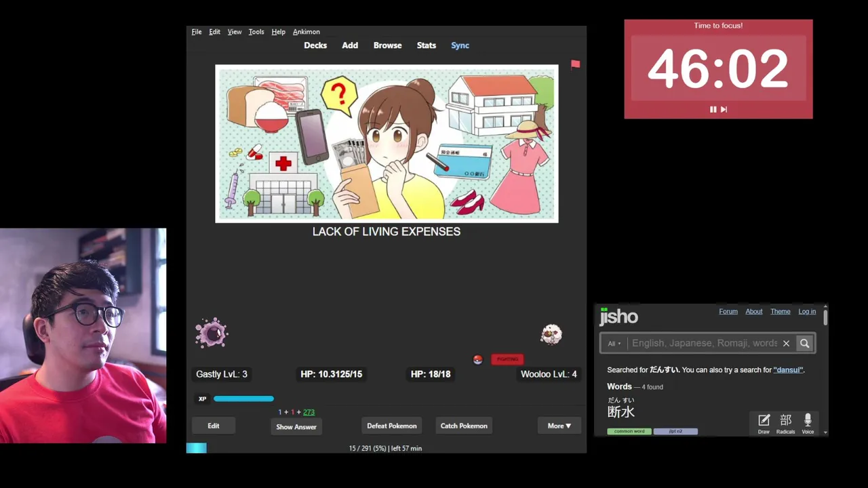Click the Gastly LvL: 3 label
The height and width of the screenshot is (488, 868).
coord(222,374)
